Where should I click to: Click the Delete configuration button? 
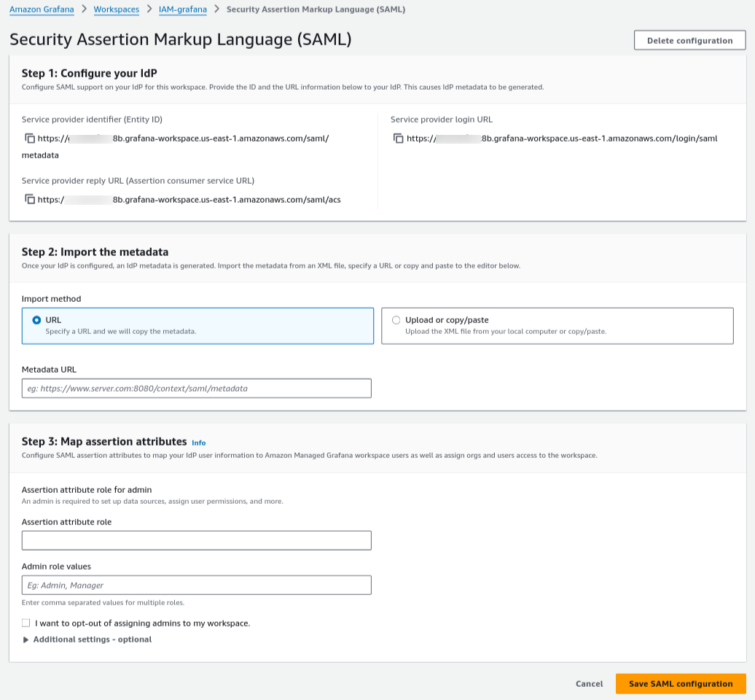(x=689, y=41)
